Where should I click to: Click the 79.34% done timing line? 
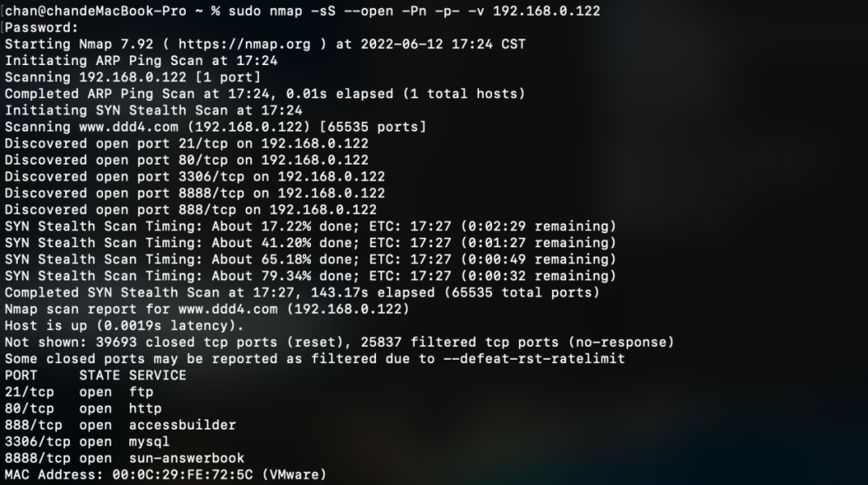310,276
